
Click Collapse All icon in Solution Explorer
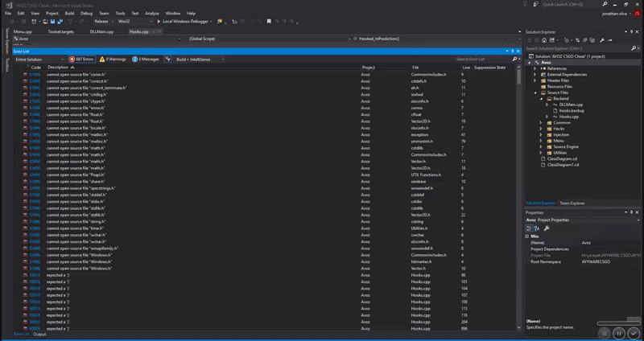click(x=584, y=40)
